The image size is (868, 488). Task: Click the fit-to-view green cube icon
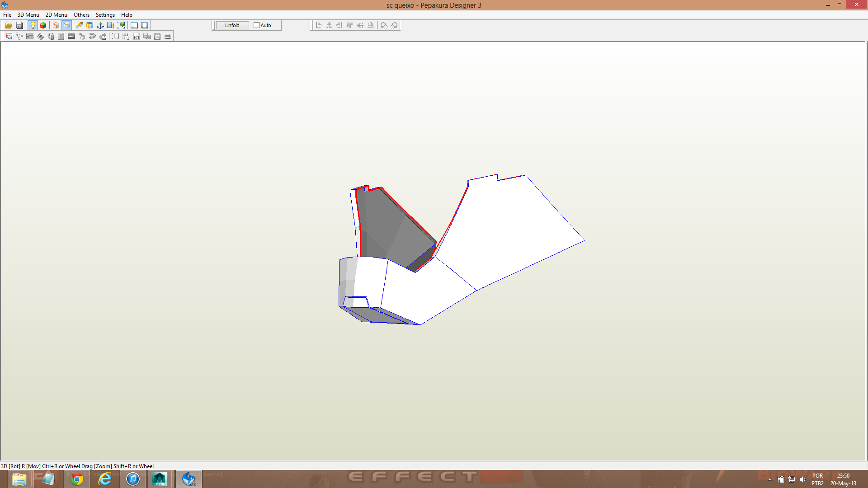121,25
